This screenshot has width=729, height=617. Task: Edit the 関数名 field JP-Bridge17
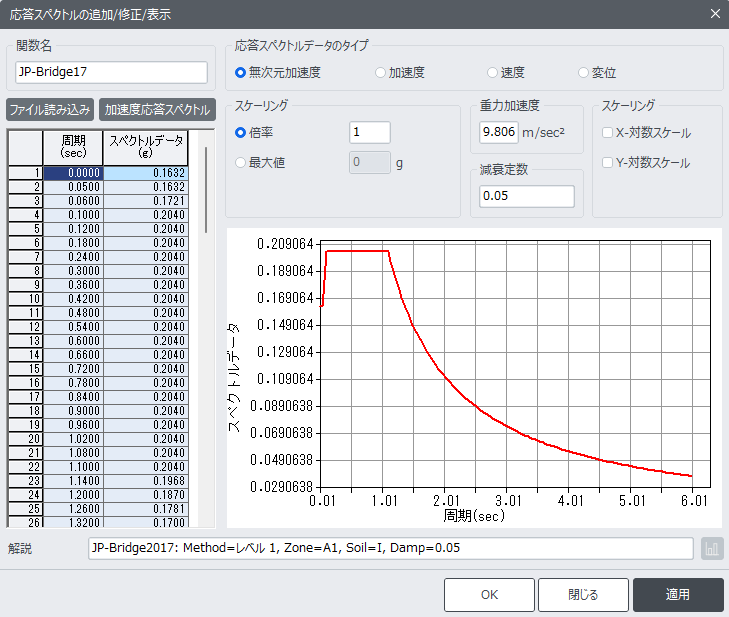tap(111, 72)
